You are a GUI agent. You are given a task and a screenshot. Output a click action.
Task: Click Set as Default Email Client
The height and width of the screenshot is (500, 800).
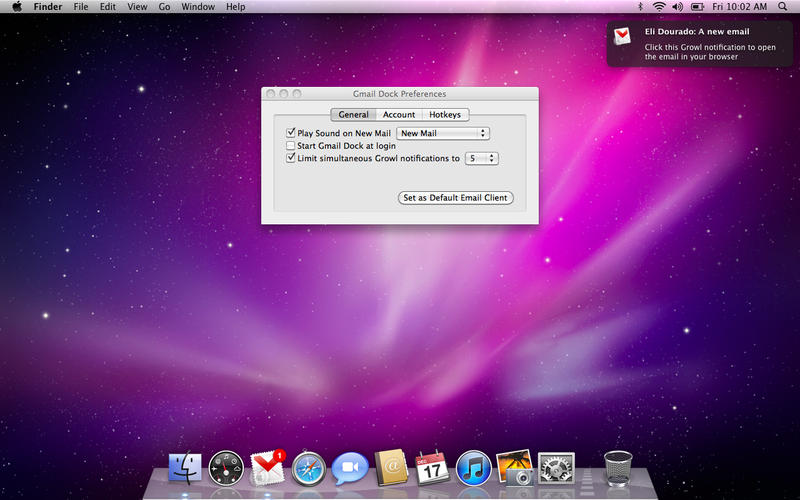pyautogui.click(x=455, y=198)
